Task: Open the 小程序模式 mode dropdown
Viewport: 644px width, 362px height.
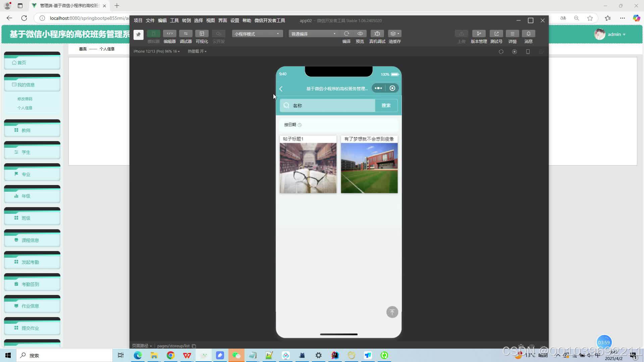Action: click(257, 34)
